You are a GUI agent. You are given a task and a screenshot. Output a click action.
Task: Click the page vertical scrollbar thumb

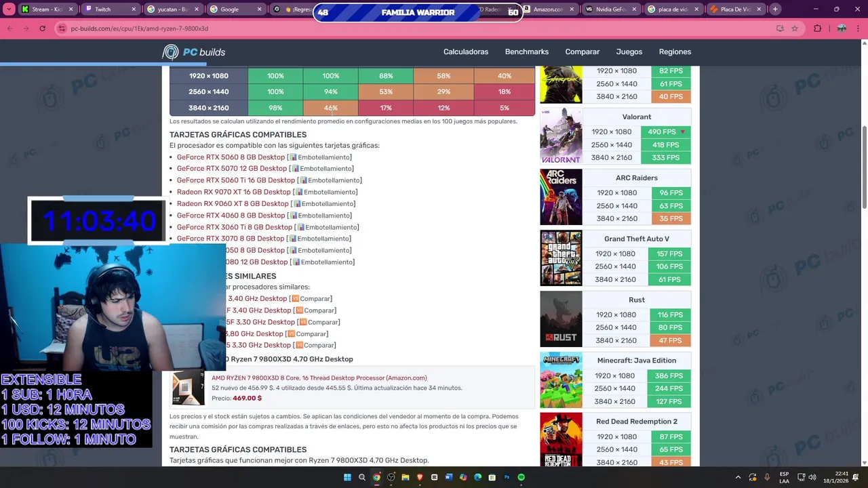click(x=864, y=167)
